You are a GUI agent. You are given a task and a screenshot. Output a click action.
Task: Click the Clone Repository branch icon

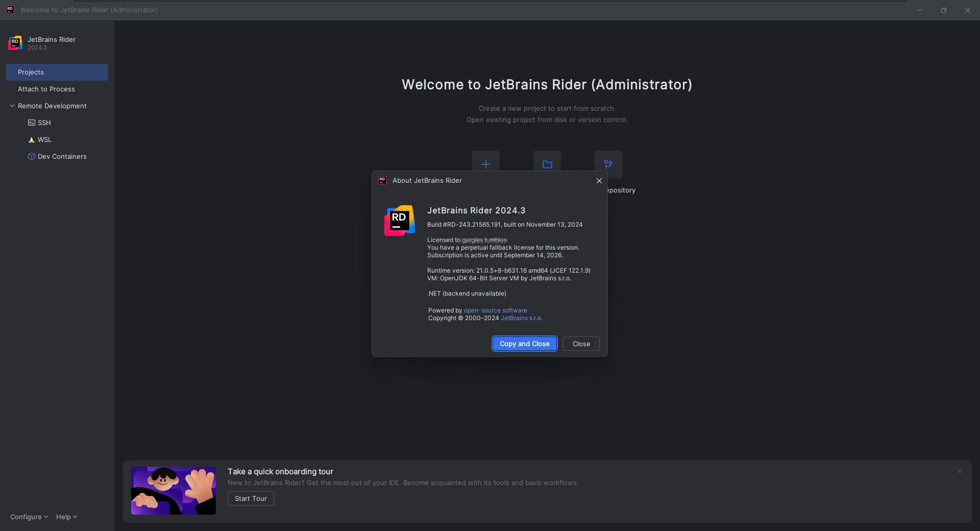(608, 163)
